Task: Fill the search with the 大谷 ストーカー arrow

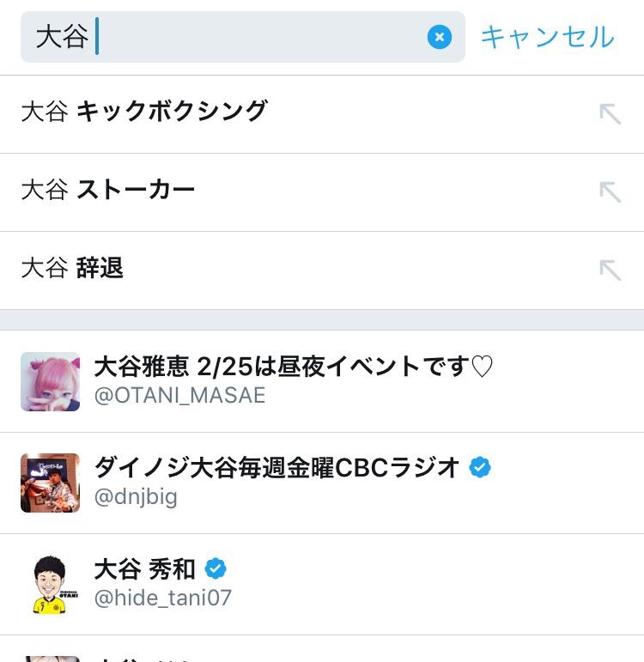Action: 611,192
